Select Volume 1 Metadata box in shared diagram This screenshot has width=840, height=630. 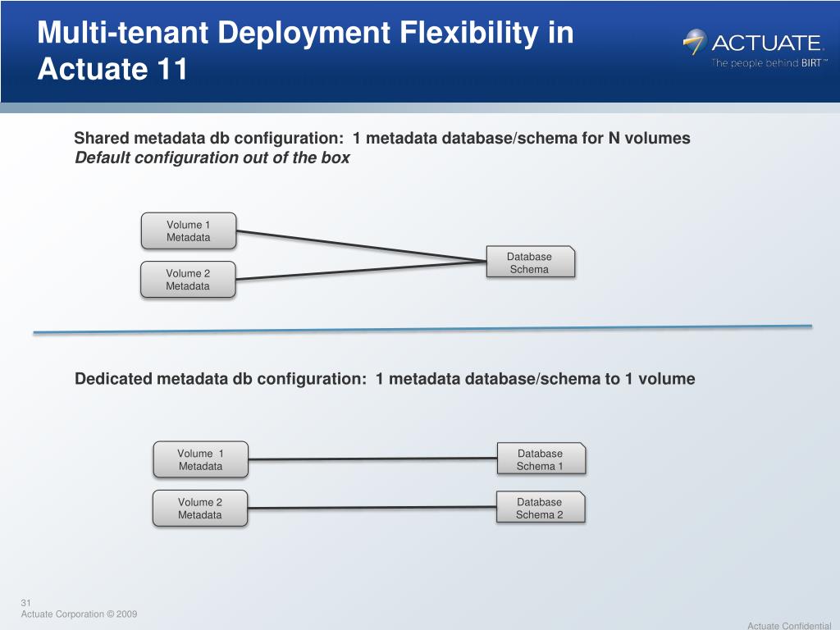pos(189,231)
